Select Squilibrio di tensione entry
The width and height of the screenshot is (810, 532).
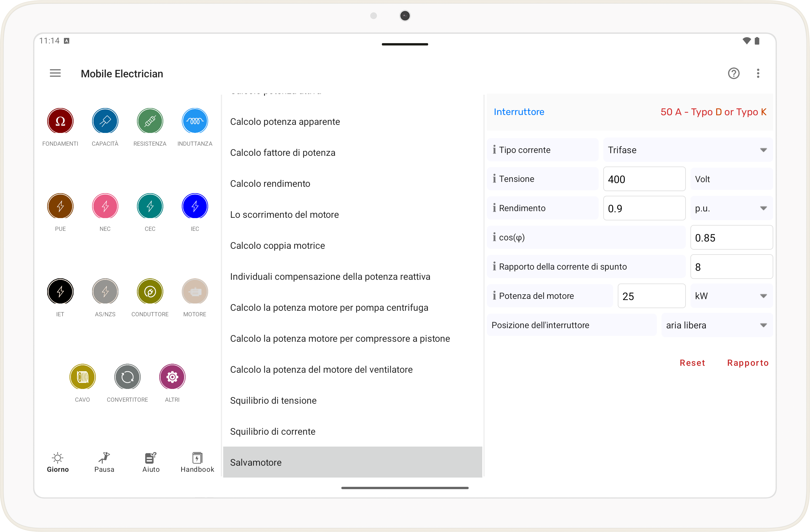[x=273, y=401]
